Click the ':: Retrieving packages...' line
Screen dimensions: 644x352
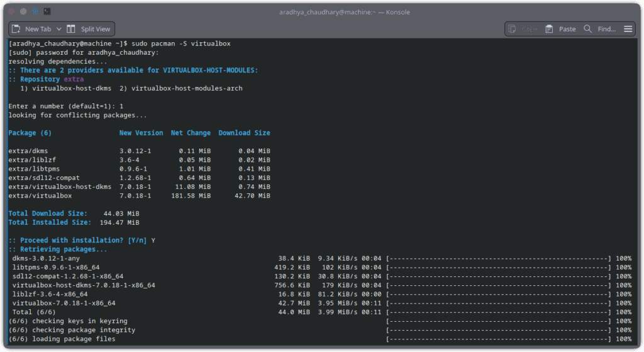(57, 249)
